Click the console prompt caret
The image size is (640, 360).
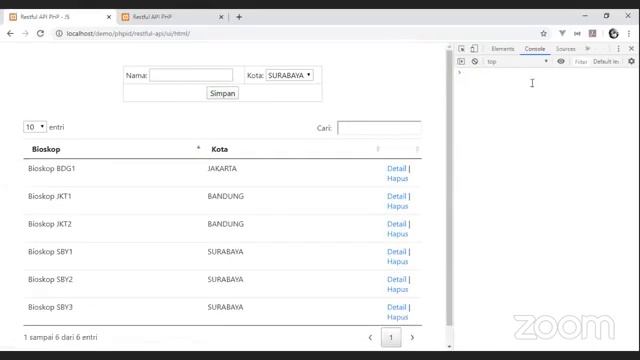tap(460, 72)
